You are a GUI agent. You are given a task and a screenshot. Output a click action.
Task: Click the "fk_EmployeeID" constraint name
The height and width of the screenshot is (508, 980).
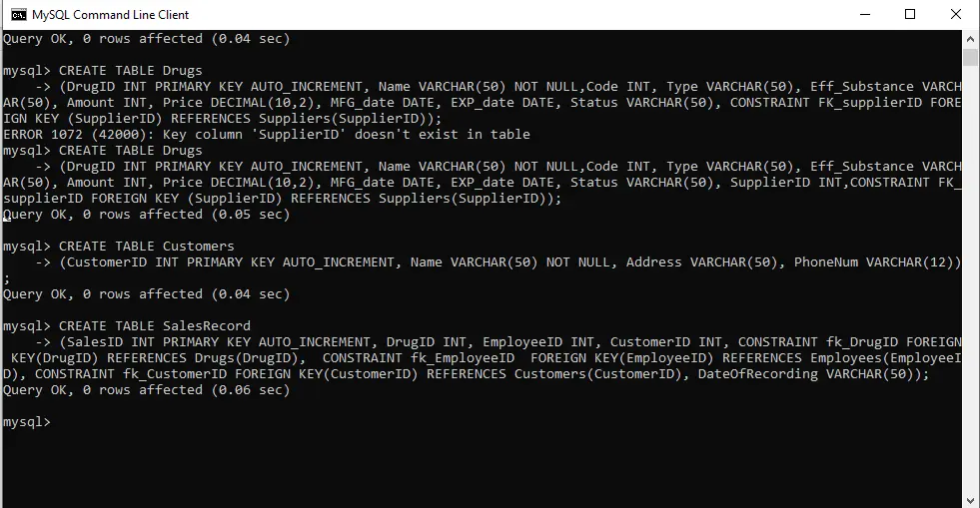(463, 358)
